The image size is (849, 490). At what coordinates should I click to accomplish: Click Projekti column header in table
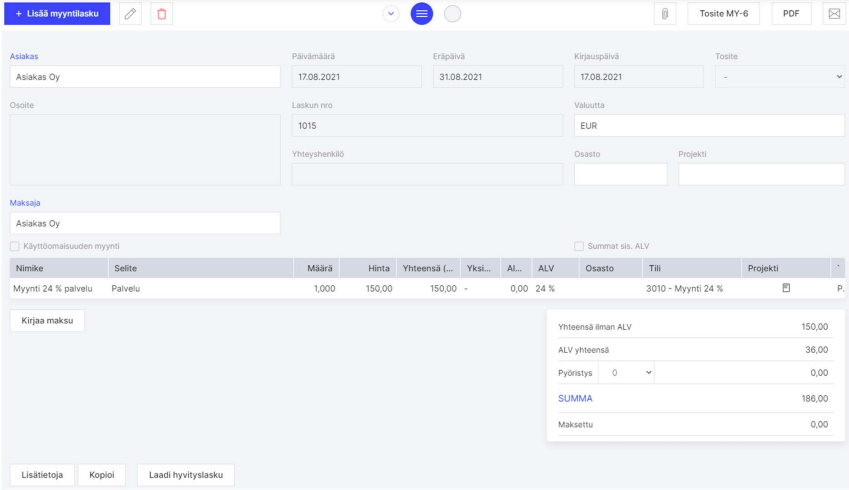click(x=786, y=268)
